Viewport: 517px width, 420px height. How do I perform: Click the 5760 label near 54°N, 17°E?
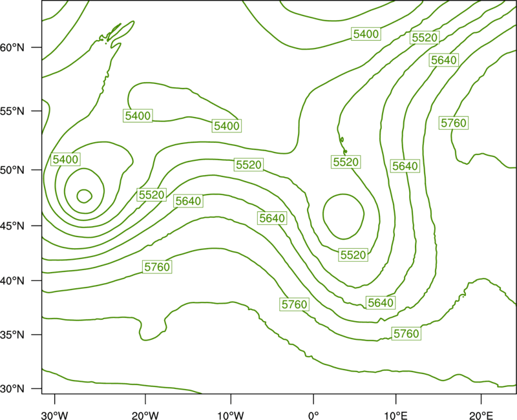click(454, 123)
